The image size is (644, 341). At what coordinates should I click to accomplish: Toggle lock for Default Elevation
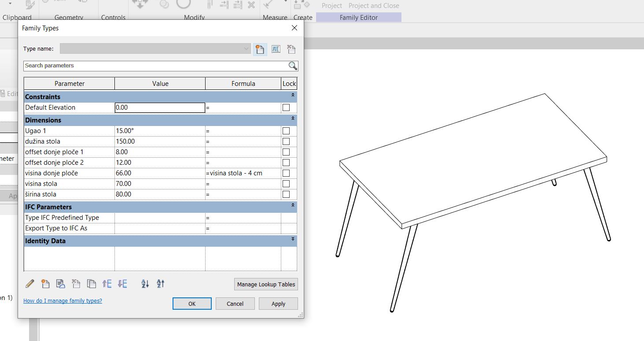click(x=286, y=107)
